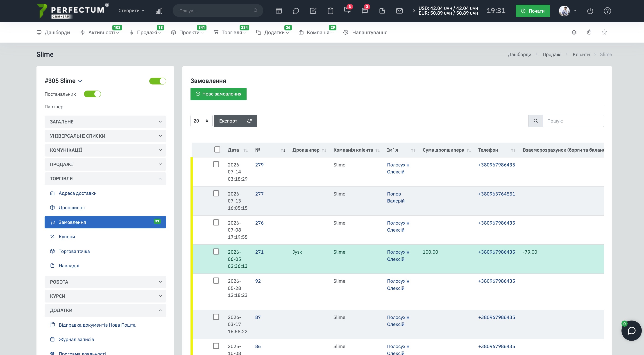
Task: Expand the КОМУНІКАЦІЇ section
Action: pyautogui.click(x=105, y=150)
